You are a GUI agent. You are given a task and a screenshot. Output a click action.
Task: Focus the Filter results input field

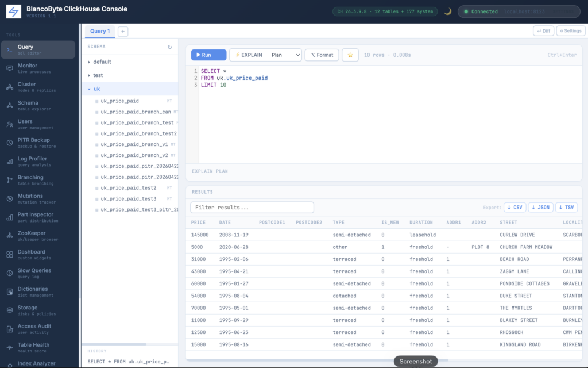252,207
